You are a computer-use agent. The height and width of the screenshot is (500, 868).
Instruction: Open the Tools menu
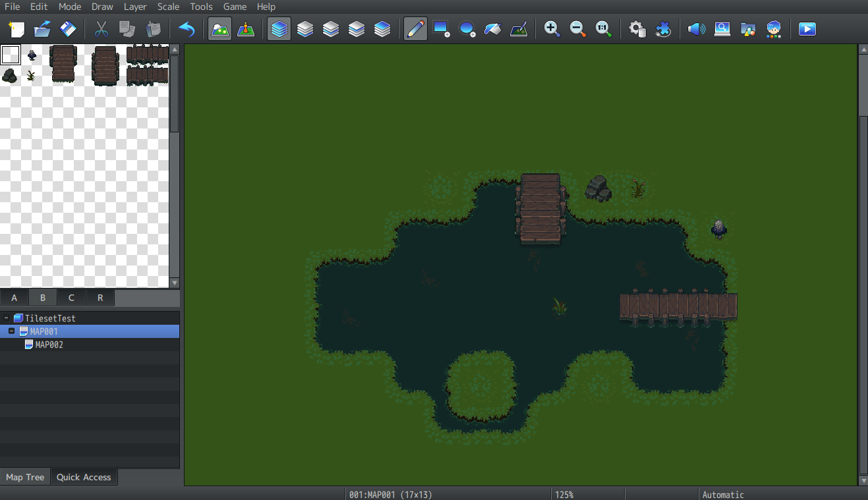(201, 7)
